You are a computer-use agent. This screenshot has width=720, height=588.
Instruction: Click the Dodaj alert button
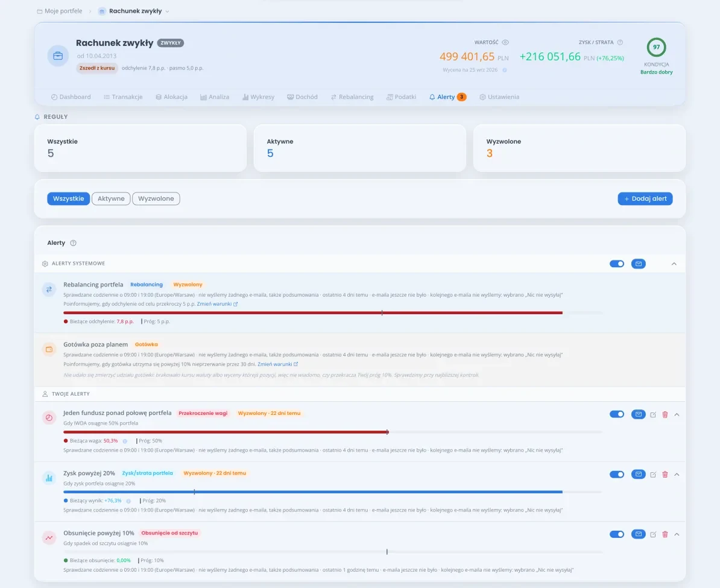pyautogui.click(x=645, y=198)
